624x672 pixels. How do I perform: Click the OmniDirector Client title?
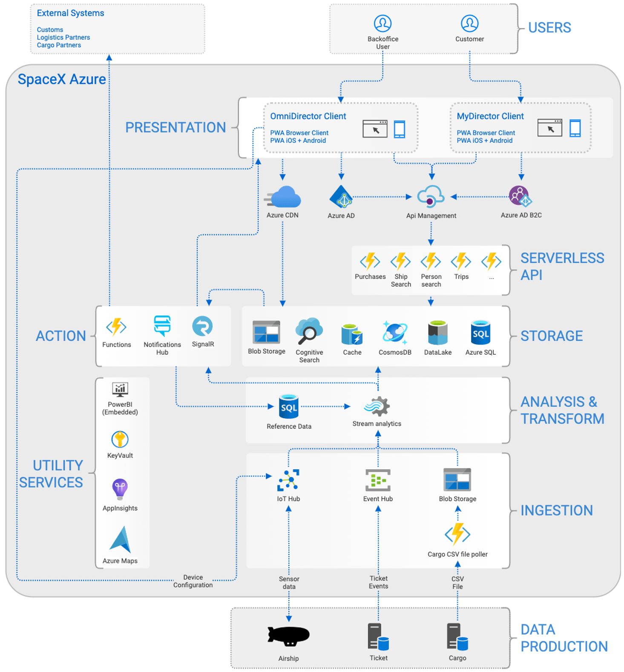(308, 116)
